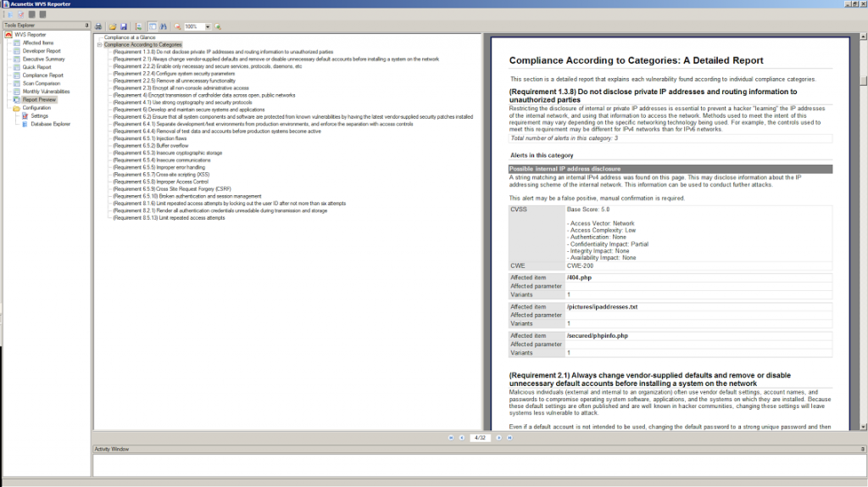Go to Requirement 6.4.4 outline entry

click(217, 132)
